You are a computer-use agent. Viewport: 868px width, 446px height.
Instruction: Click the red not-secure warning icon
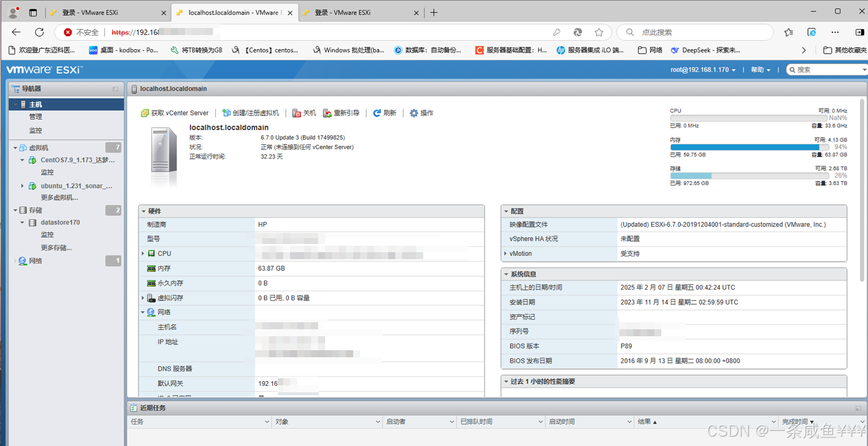[68, 32]
